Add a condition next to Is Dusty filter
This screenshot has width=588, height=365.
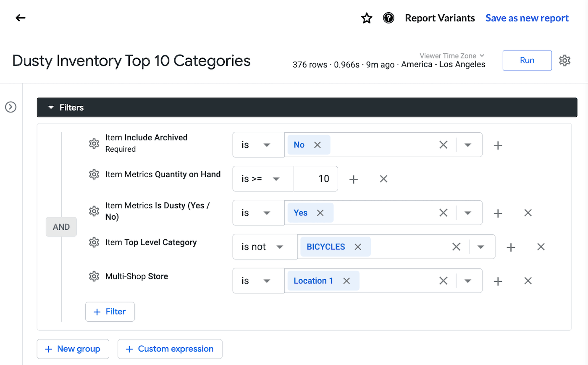(498, 213)
